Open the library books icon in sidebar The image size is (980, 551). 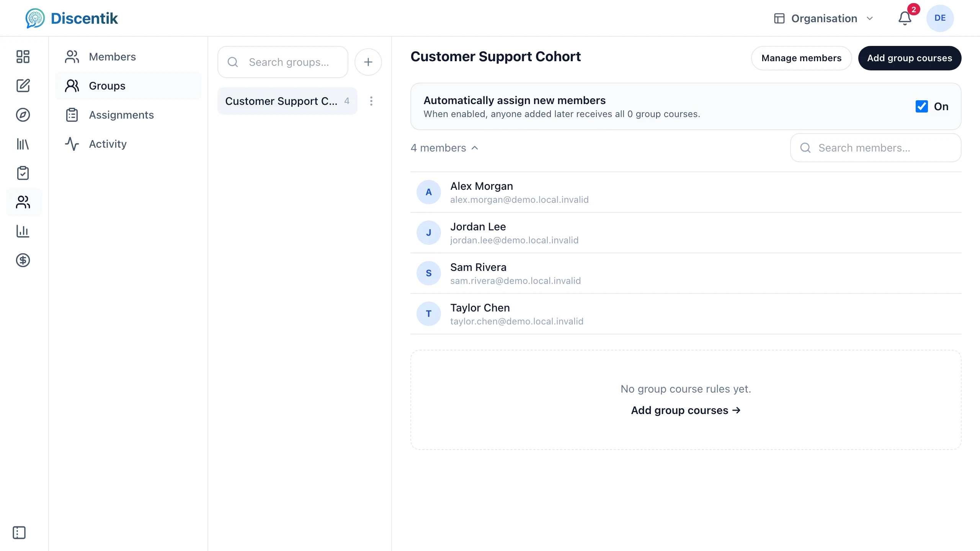coord(23,144)
